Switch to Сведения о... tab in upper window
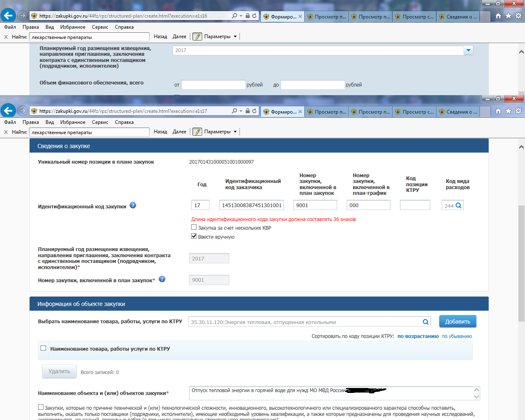The height and width of the screenshot is (420, 525). (x=458, y=16)
